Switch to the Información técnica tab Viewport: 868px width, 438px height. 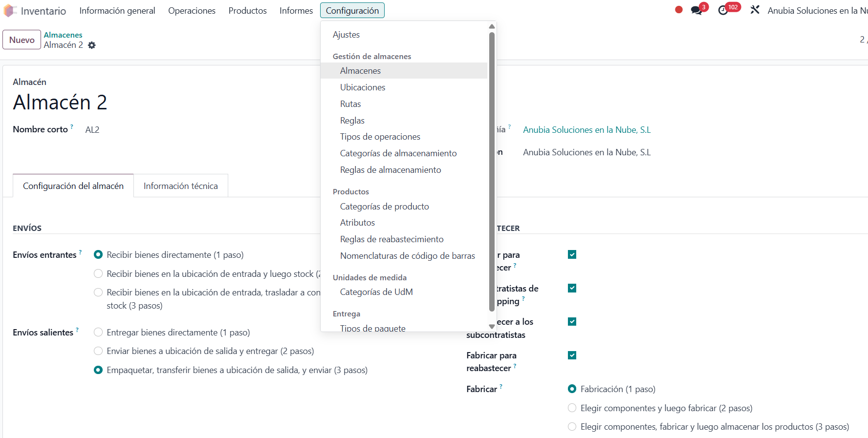click(x=181, y=186)
